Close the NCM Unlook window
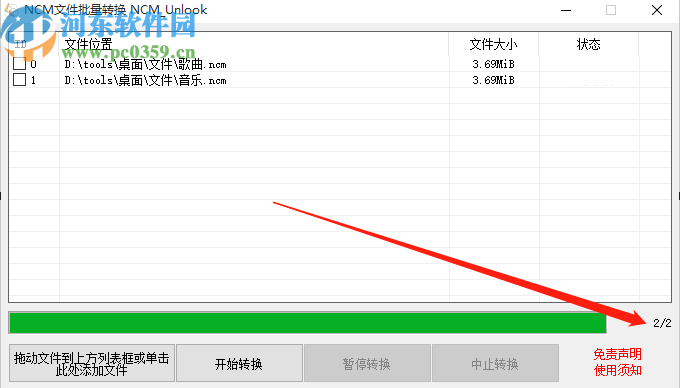680x388 pixels. pos(657,10)
